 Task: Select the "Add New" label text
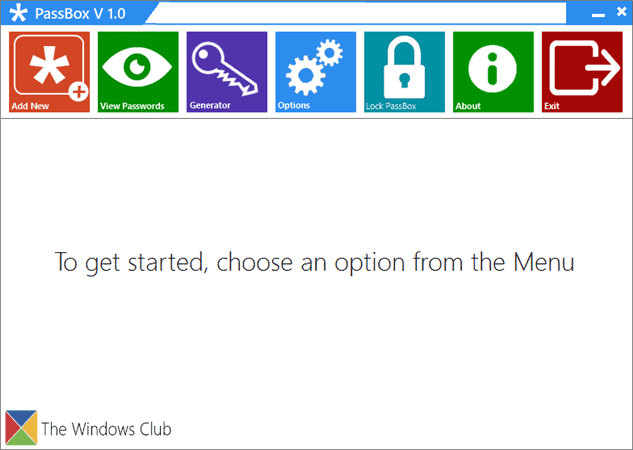tap(30, 106)
